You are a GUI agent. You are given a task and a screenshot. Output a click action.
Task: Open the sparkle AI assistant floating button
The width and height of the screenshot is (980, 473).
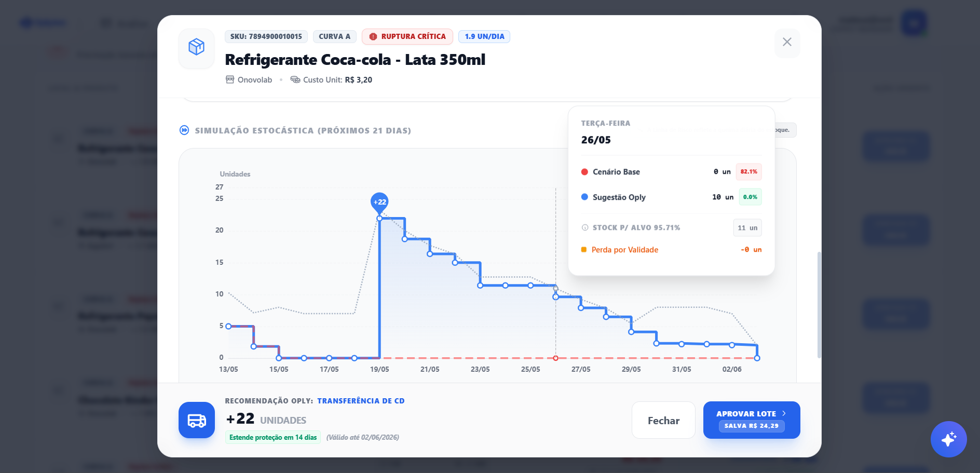(x=948, y=439)
